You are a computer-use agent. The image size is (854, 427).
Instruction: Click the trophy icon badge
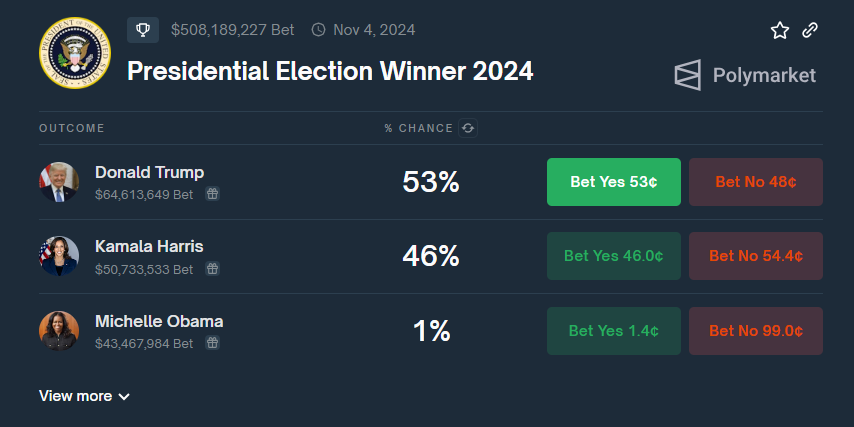pos(143,30)
